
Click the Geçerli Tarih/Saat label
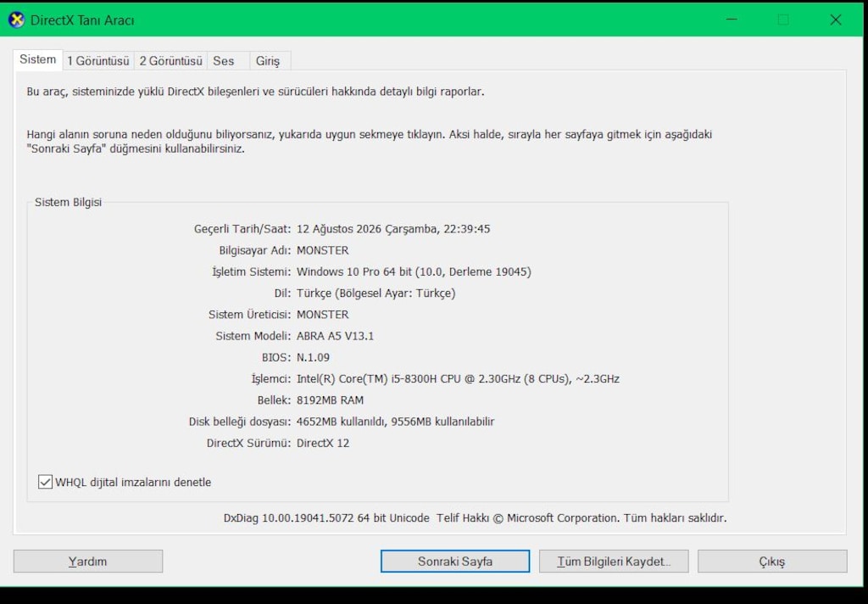(x=242, y=229)
